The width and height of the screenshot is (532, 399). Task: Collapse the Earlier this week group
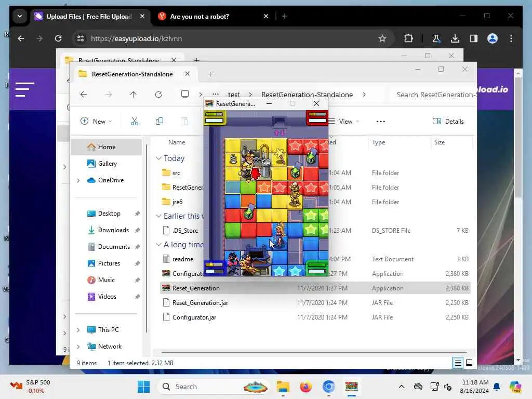click(x=158, y=216)
